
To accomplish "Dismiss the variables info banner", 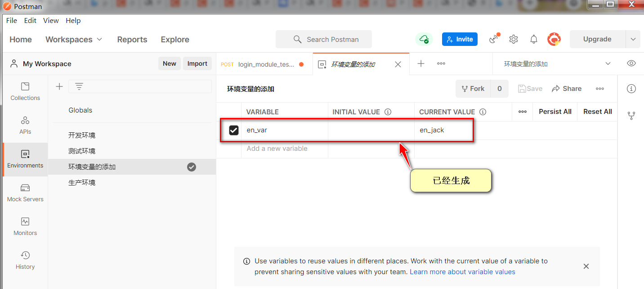I will point(586,266).
